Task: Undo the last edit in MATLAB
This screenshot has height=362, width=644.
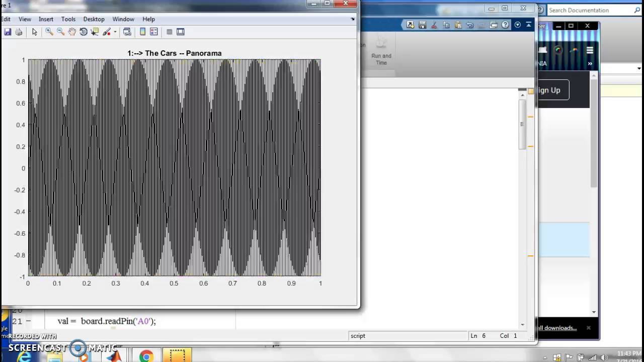Action: coord(470,25)
